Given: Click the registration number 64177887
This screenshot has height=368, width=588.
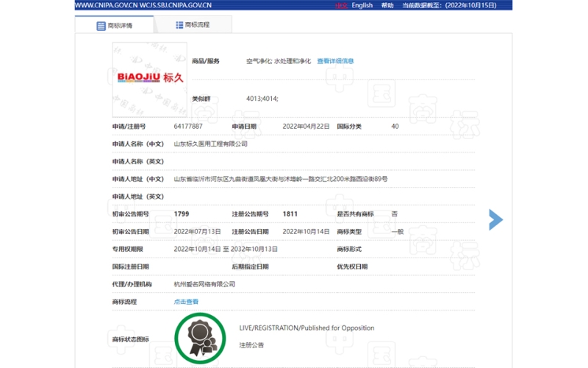Looking at the screenshot, I should tap(188, 127).
